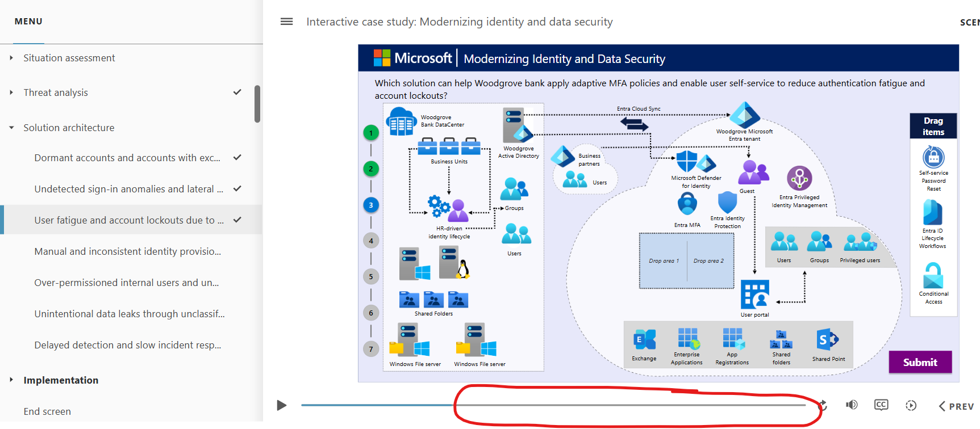The width and height of the screenshot is (980, 429).
Task: Click step 4 gray circle marker
Action: [x=371, y=241]
